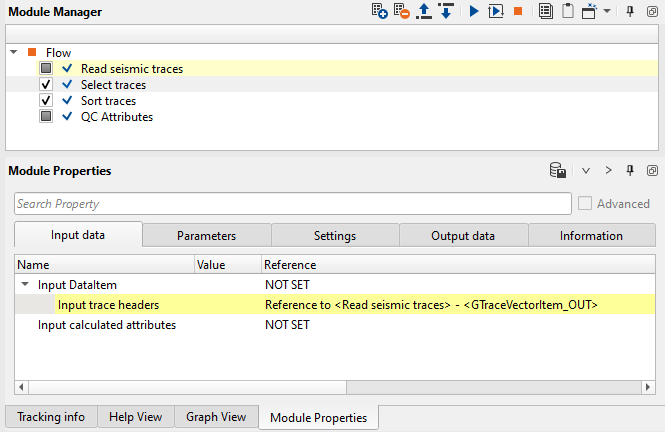Move module up with arrow icon
Screen dimensions: 665x432
(425, 12)
